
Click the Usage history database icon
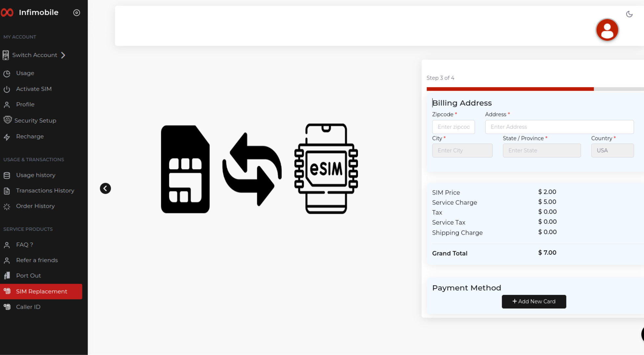7,176
